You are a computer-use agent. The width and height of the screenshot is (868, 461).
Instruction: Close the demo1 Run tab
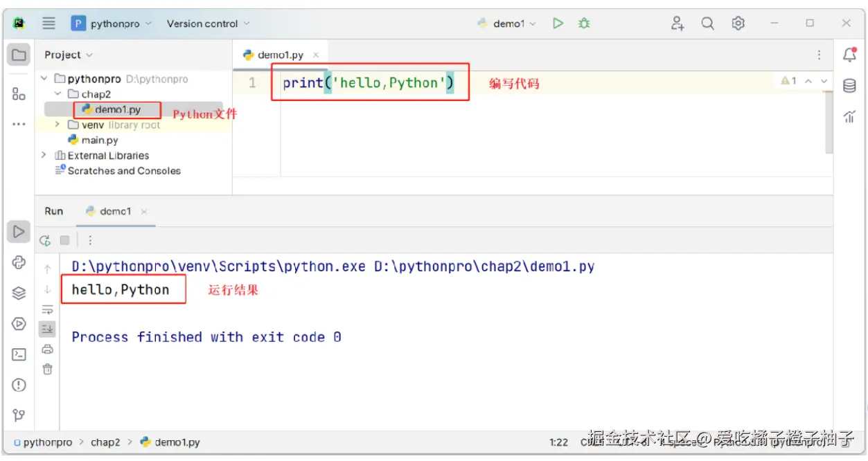(x=144, y=212)
